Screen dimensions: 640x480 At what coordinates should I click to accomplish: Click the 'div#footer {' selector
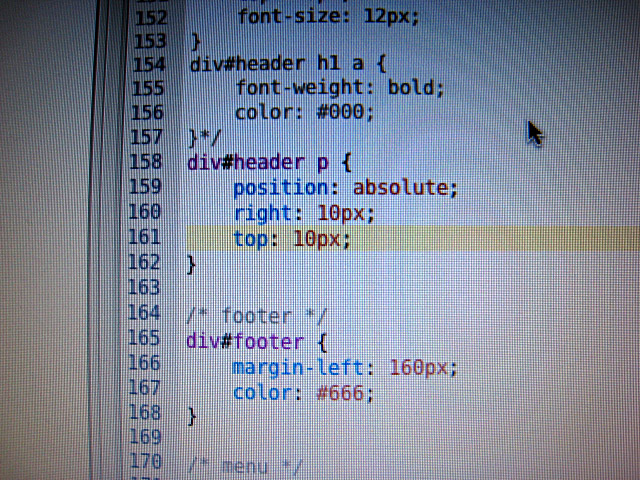tap(257, 342)
